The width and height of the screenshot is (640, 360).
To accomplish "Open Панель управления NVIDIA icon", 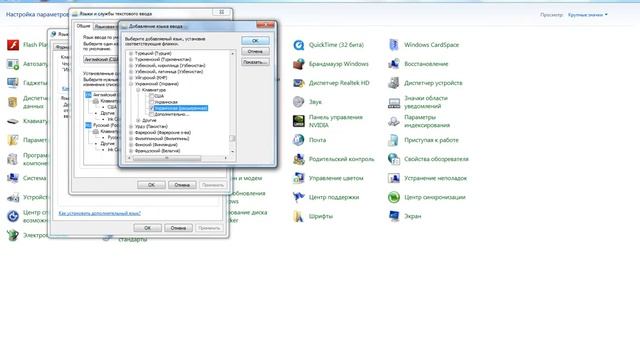I will coord(298,121).
